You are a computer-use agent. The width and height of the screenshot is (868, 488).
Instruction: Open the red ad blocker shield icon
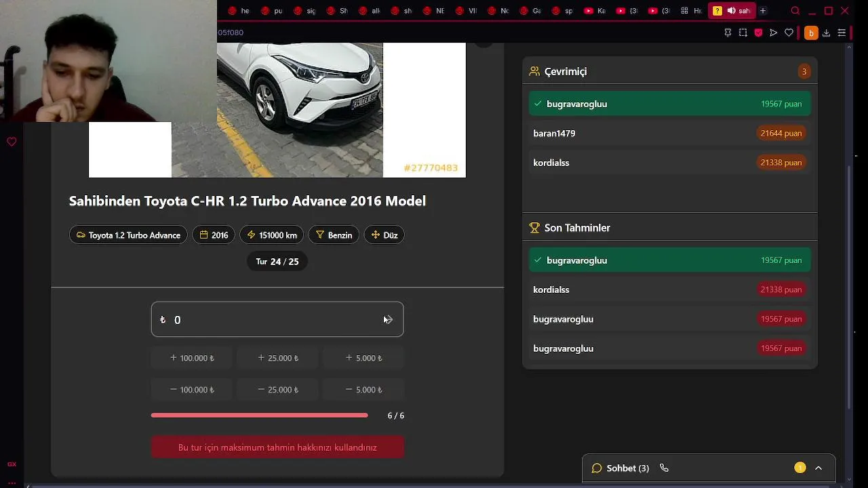click(758, 33)
